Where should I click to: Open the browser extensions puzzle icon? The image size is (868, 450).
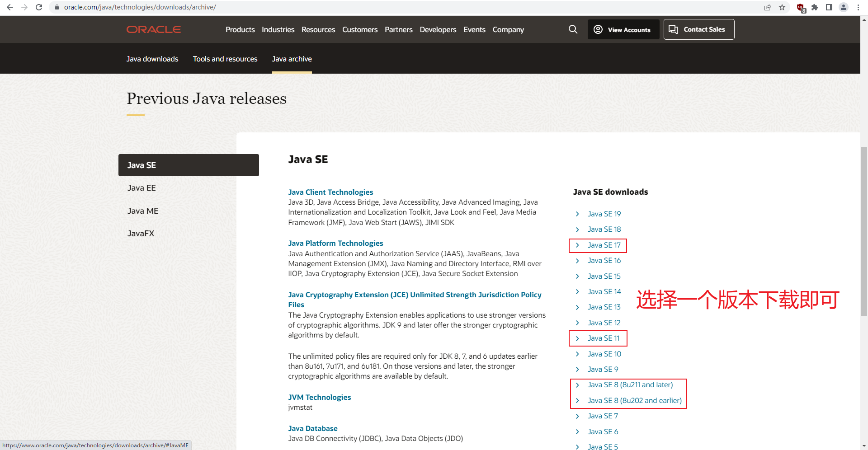(815, 7)
